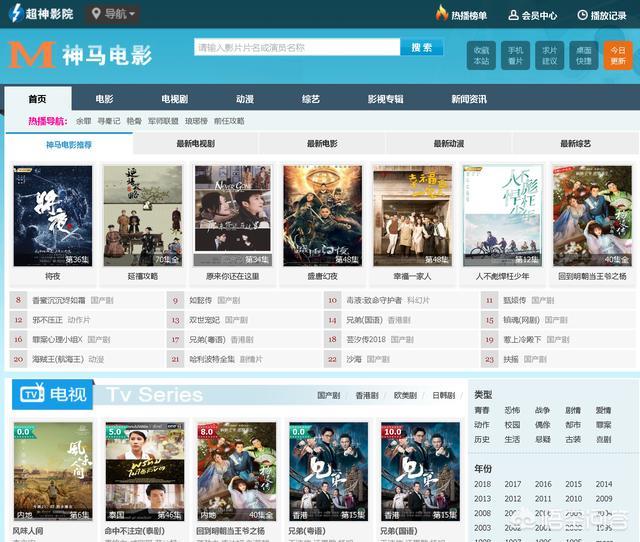The height and width of the screenshot is (542, 640).
Task: Open TV poster 兄弟(粤语) rated 0.0
Action: tap(329, 471)
